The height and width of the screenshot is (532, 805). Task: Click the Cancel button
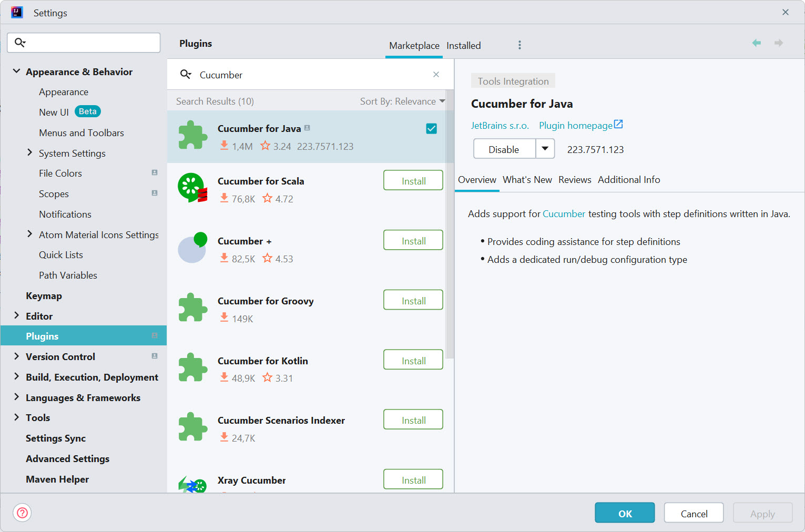click(x=694, y=513)
